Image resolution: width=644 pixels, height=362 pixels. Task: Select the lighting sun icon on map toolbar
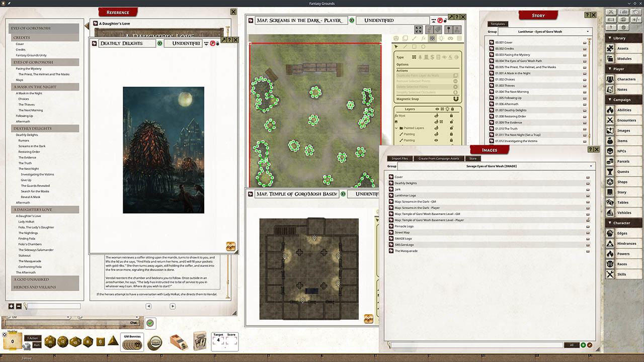[x=442, y=38]
